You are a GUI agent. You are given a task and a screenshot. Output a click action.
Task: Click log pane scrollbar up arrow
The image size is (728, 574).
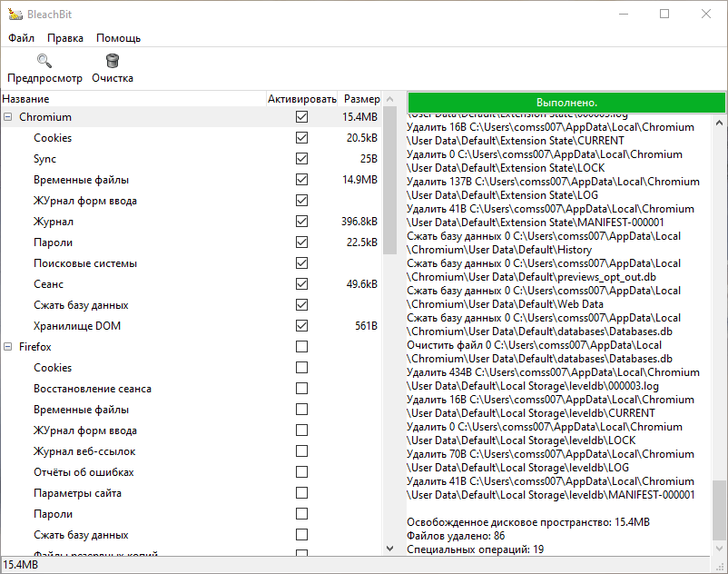(x=719, y=124)
